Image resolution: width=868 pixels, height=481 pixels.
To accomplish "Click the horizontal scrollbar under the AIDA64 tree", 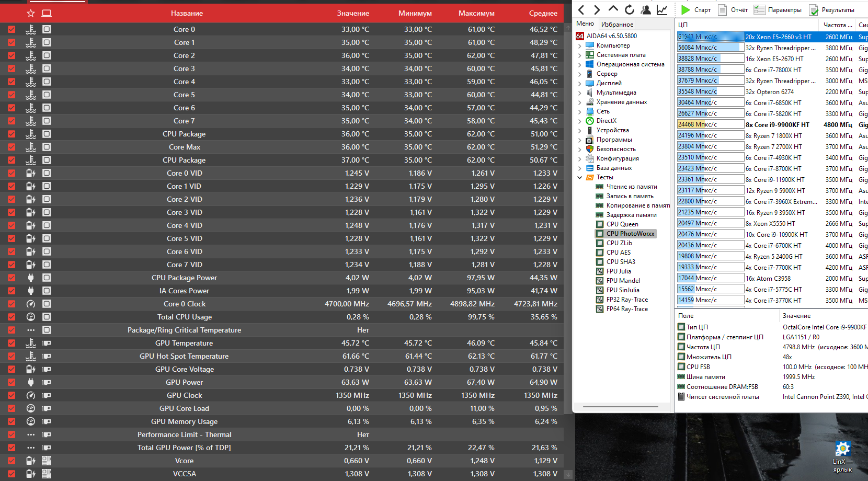I will click(x=620, y=406).
